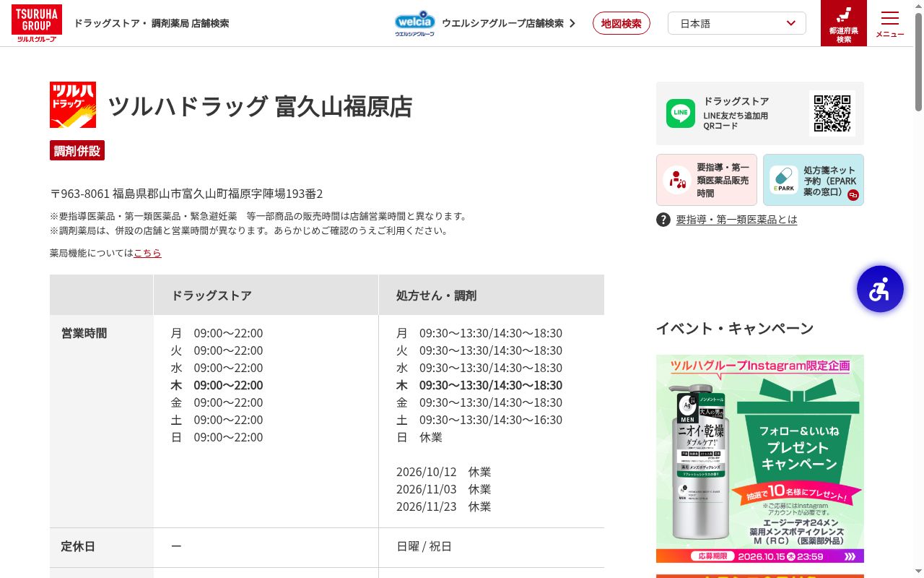Image resolution: width=924 pixels, height=578 pixels.
Task: Click the store address text 〒963-8061
Action: click(x=186, y=194)
